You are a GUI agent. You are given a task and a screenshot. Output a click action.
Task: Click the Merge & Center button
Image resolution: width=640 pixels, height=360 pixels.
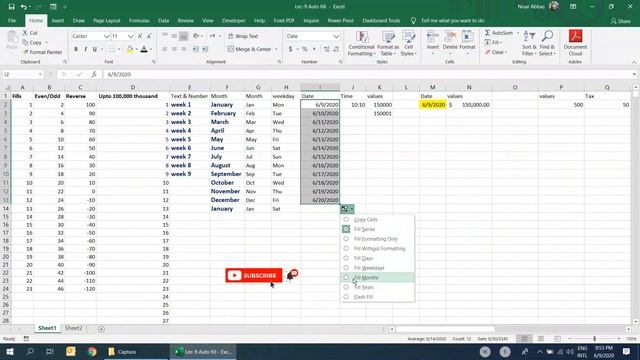click(x=249, y=49)
